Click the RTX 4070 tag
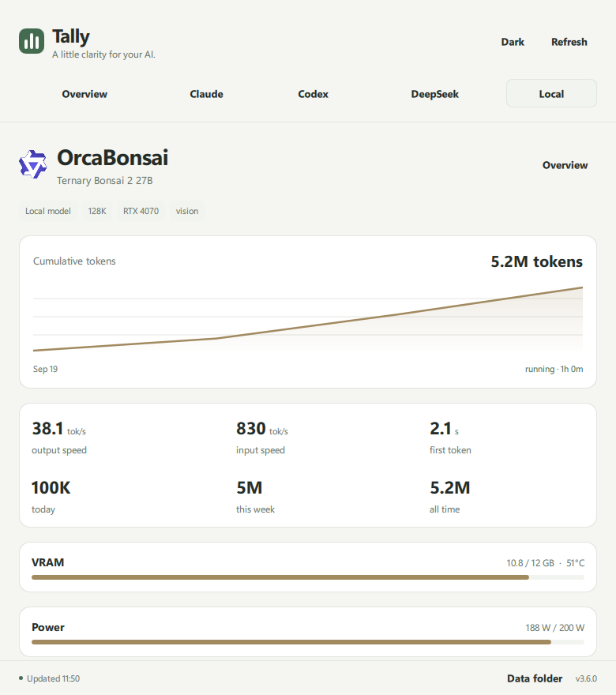Image resolution: width=616 pixels, height=695 pixels. point(141,211)
